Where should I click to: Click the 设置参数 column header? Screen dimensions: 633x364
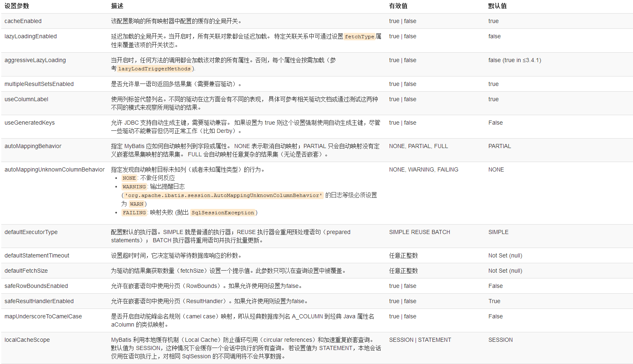click(17, 6)
